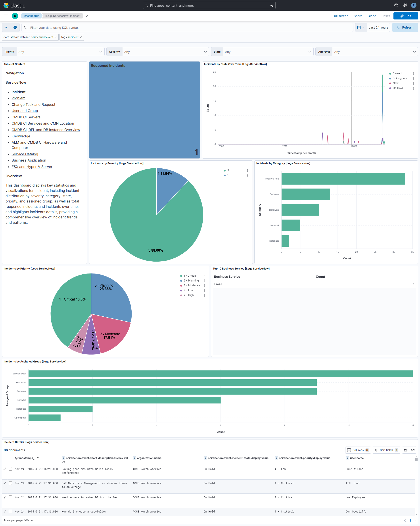The width and height of the screenshot is (420, 526).
Task: Open the user profile avatar labeled E
Action: [413, 5]
